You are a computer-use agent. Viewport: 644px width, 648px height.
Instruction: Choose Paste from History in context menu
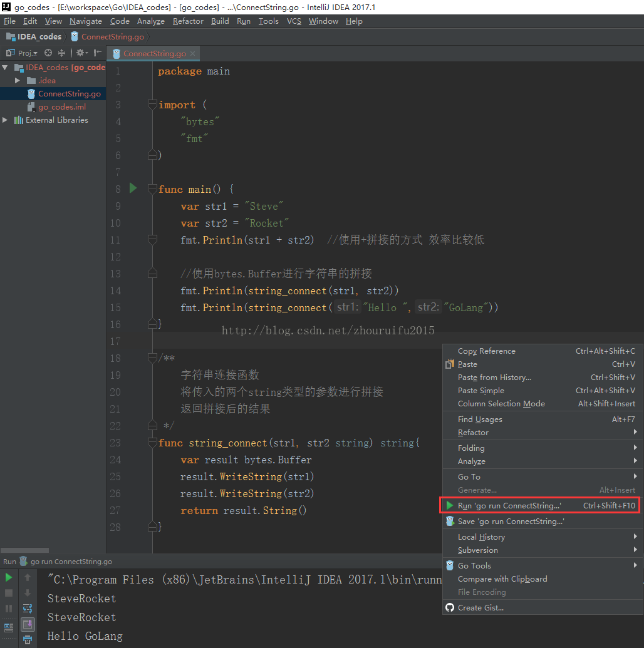click(543, 378)
